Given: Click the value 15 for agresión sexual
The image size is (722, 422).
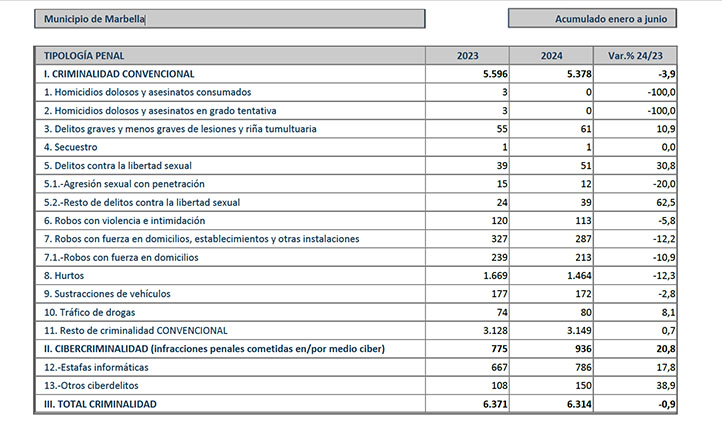Looking at the screenshot, I should pyautogui.click(x=502, y=184).
